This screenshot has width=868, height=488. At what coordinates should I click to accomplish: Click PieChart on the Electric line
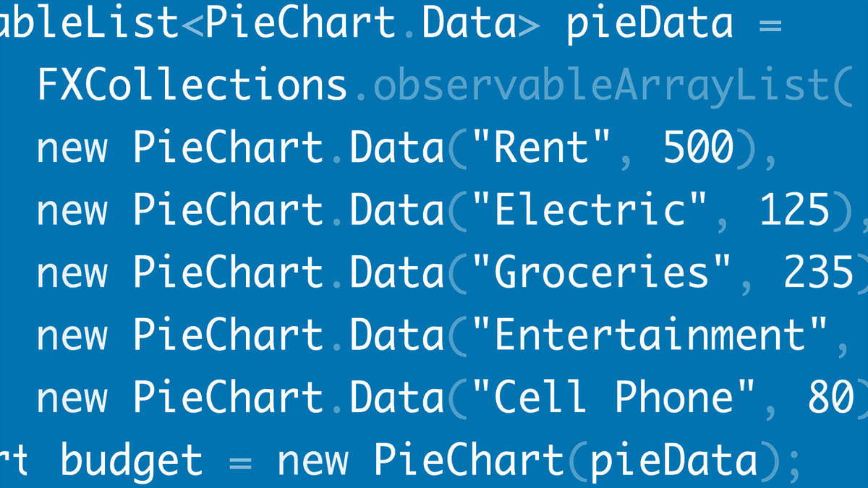tap(229, 210)
